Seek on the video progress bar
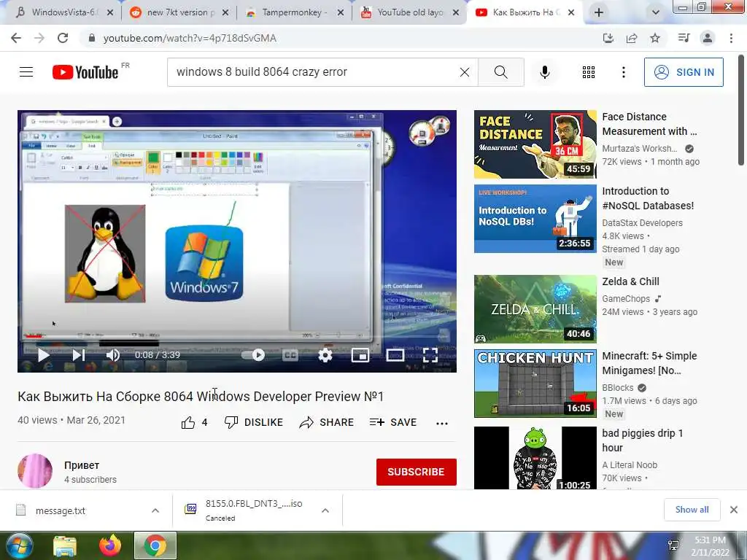747x560 pixels. pyautogui.click(x=237, y=336)
